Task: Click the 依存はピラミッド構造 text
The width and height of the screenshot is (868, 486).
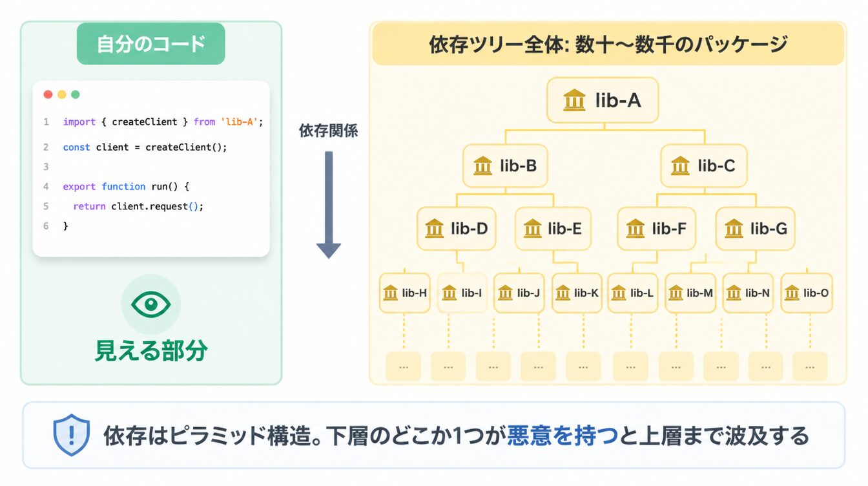Action: tap(209, 436)
